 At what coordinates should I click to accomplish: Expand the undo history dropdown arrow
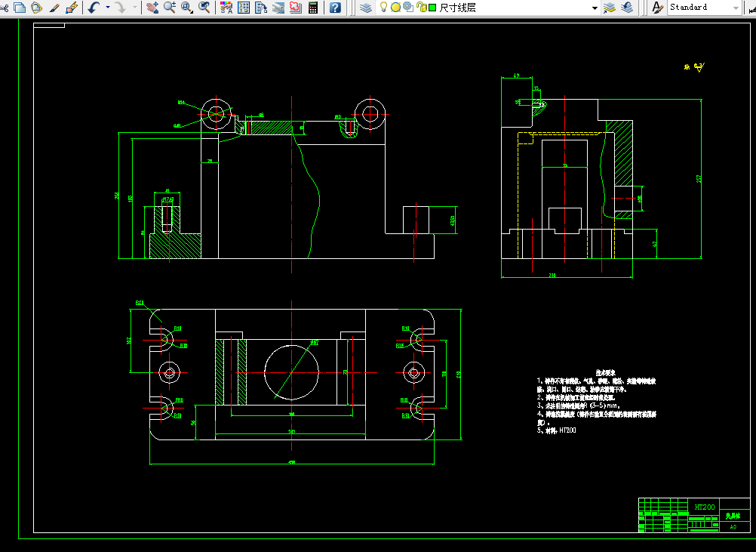coord(108,8)
